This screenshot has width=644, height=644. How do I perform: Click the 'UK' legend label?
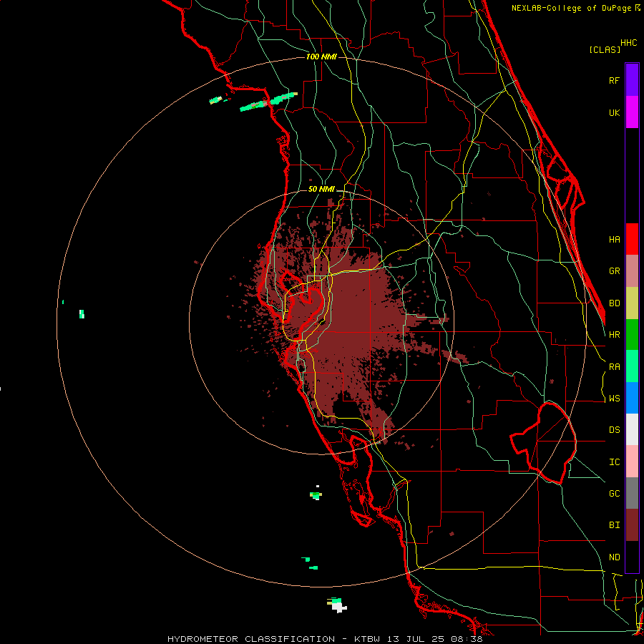[x=614, y=113]
